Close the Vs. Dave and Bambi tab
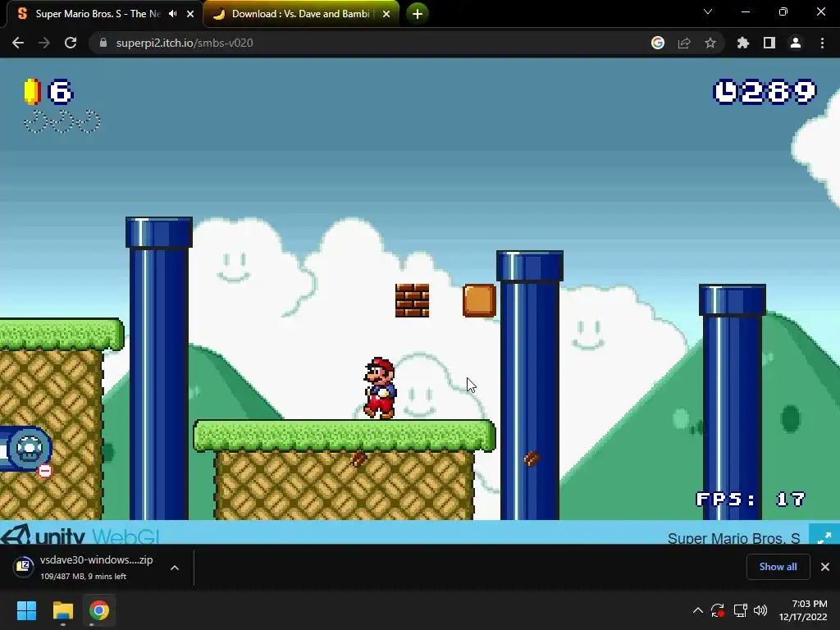The width and height of the screenshot is (840, 630). (x=386, y=14)
